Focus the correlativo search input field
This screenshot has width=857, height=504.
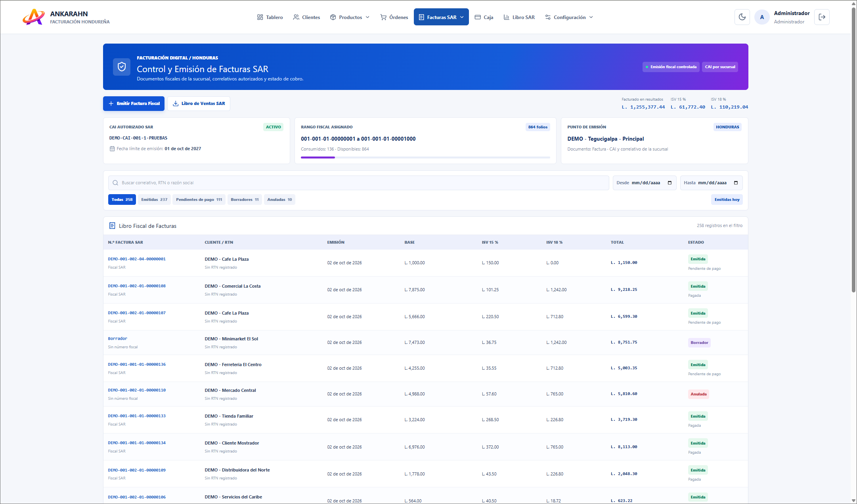[x=358, y=183]
